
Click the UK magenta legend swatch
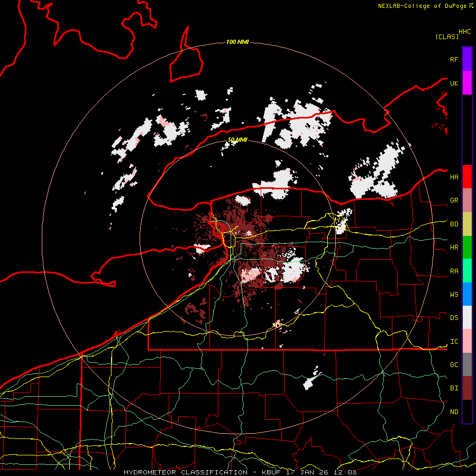click(x=467, y=83)
